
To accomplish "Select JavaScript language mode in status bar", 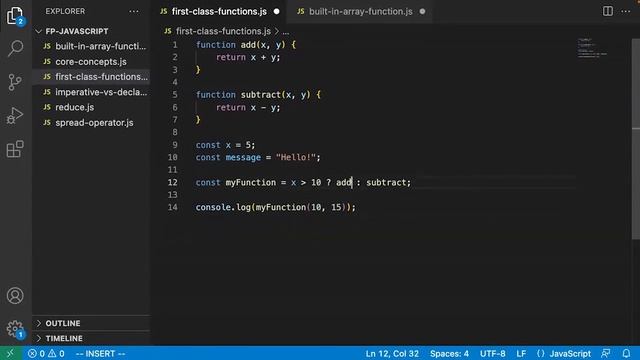I will point(570,353).
